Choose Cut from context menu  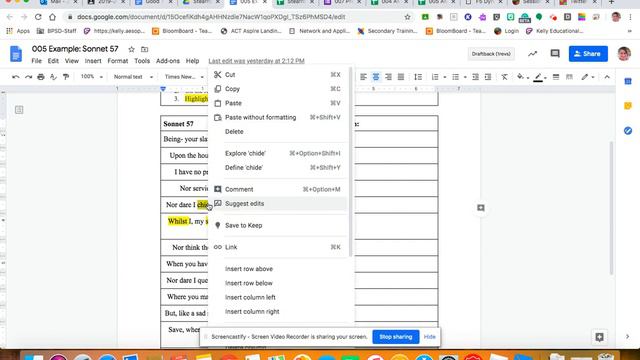coord(278,75)
